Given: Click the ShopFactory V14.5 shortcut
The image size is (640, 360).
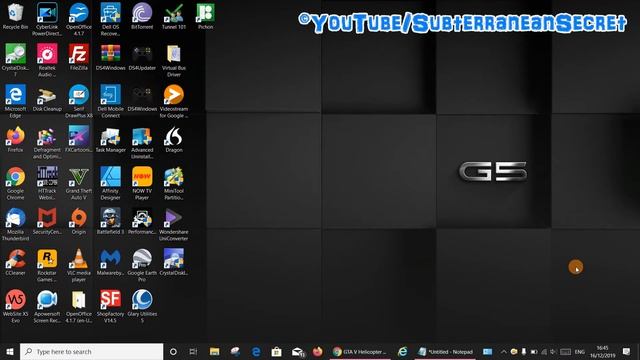Looking at the screenshot, I should pyautogui.click(x=111, y=306).
